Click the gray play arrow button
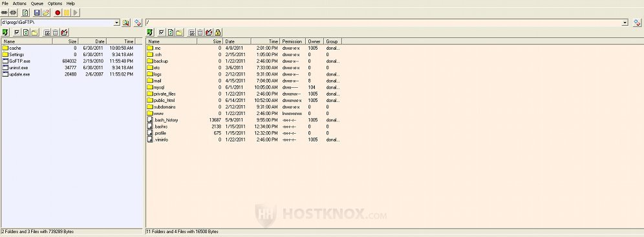Image resolution: width=644 pixels, height=237 pixels. tap(76, 13)
